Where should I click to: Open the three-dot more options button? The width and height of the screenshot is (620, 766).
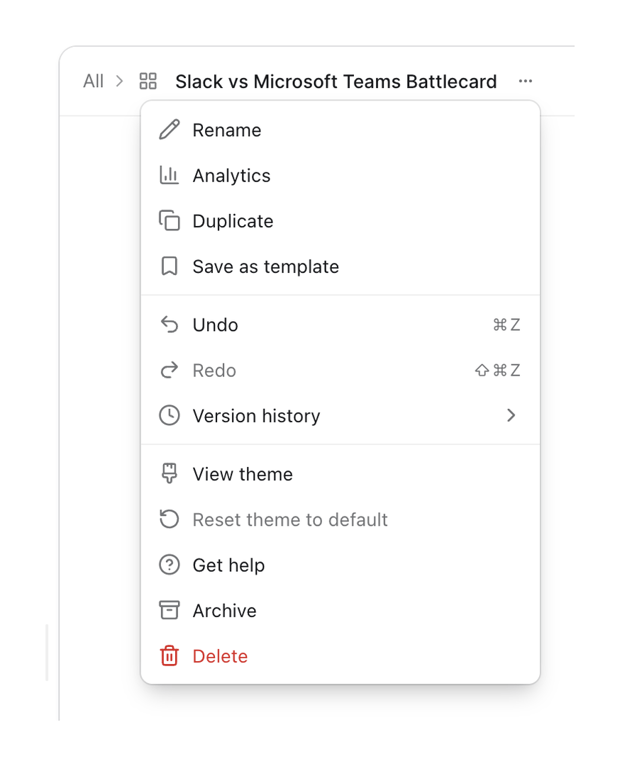pyautogui.click(x=525, y=81)
